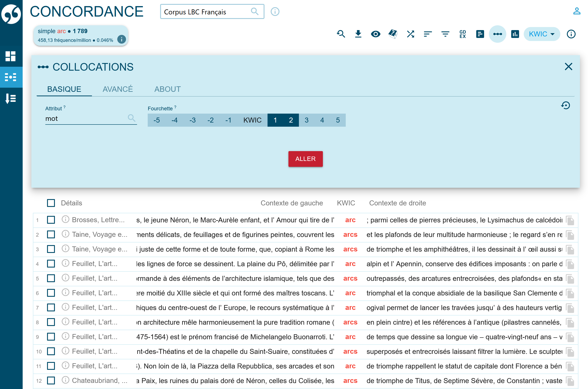Open the filter lines icon
Screen dimensions: 588x389
tap(445, 34)
